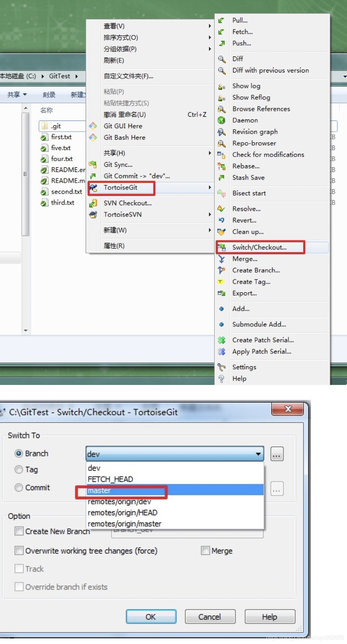
Task: Check Overwrite working tree changes (force)
Action: tap(19, 551)
